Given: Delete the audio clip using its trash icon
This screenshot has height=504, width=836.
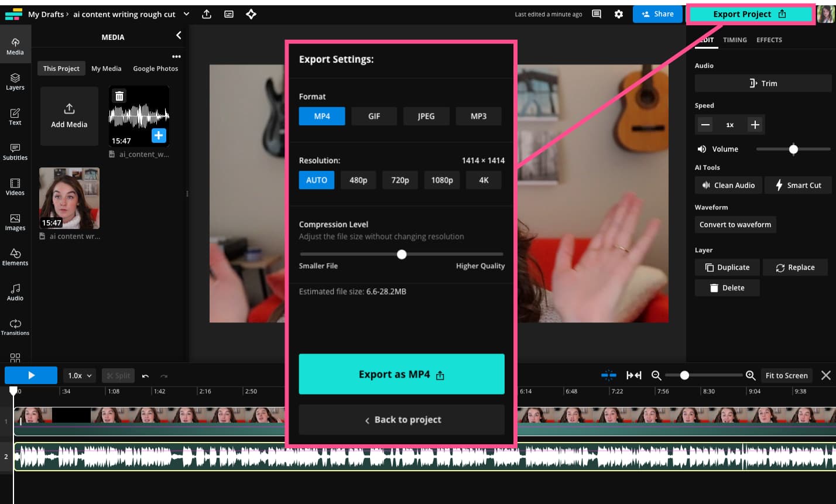Looking at the screenshot, I should (x=119, y=96).
